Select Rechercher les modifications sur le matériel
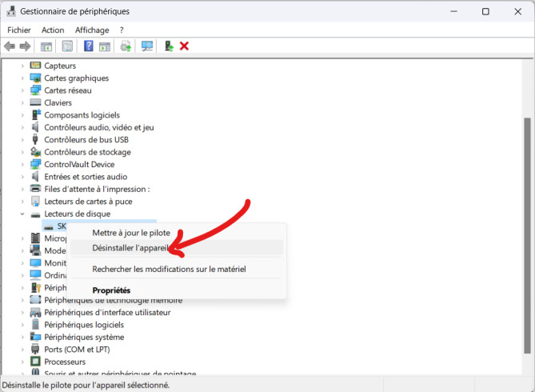 click(x=169, y=270)
